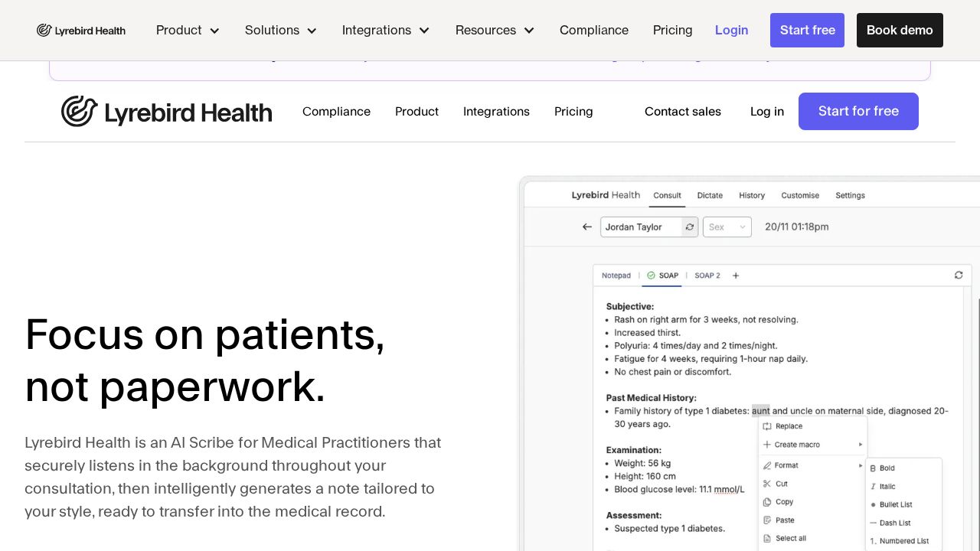The image size is (980, 551).
Task: Click the dot icon for Bullet List
Action: click(873, 505)
